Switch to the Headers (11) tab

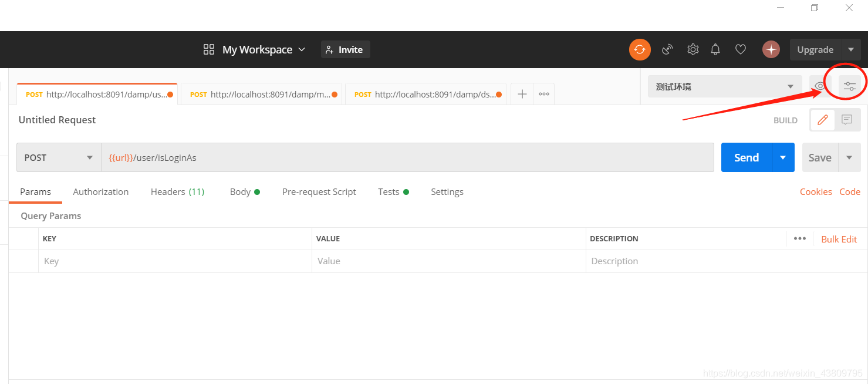[x=178, y=192]
